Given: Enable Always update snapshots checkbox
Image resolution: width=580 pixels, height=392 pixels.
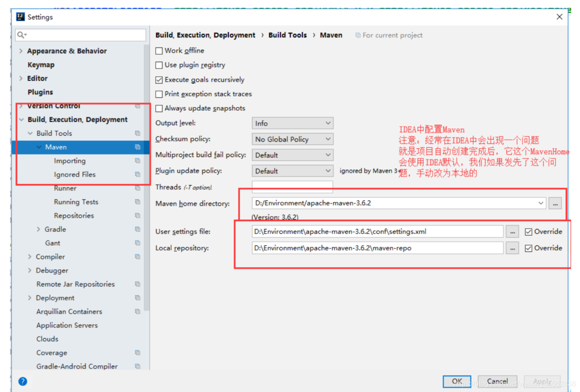Looking at the screenshot, I should (159, 108).
